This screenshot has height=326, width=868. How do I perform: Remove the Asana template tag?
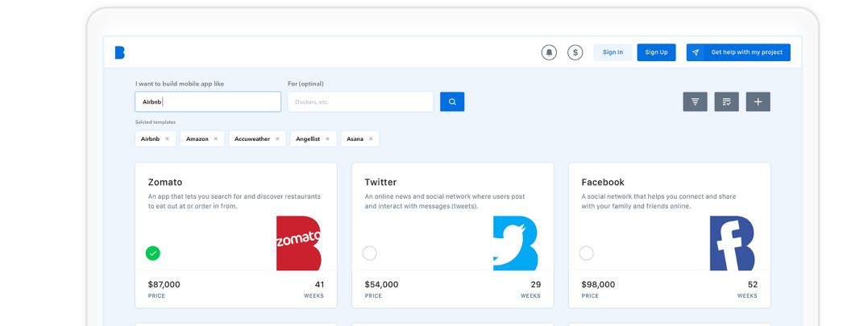tap(371, 138)
